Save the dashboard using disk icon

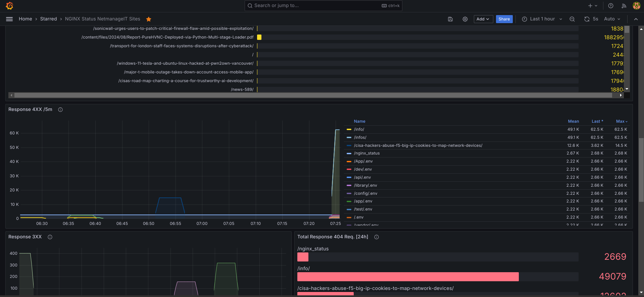click(450, 19)
